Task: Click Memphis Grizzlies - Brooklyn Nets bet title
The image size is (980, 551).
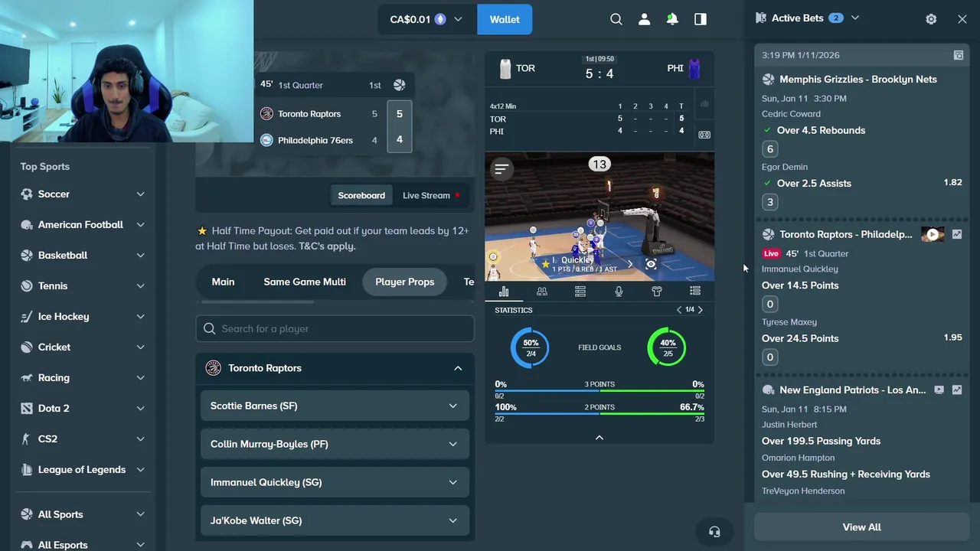Action: [x=857, y=79]
